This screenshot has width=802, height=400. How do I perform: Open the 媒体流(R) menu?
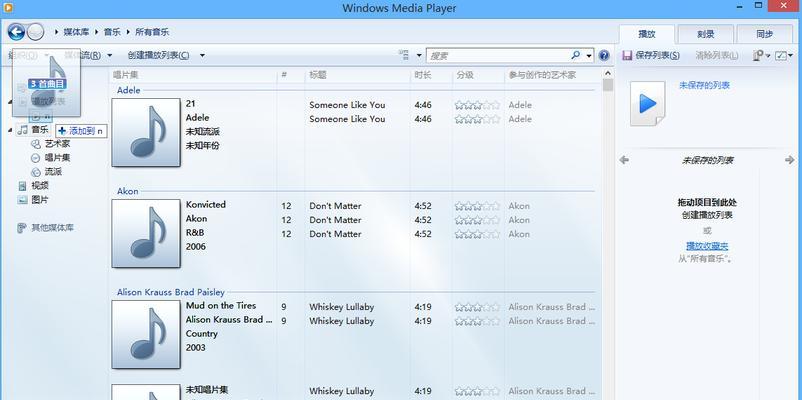[x=82, y=55]
